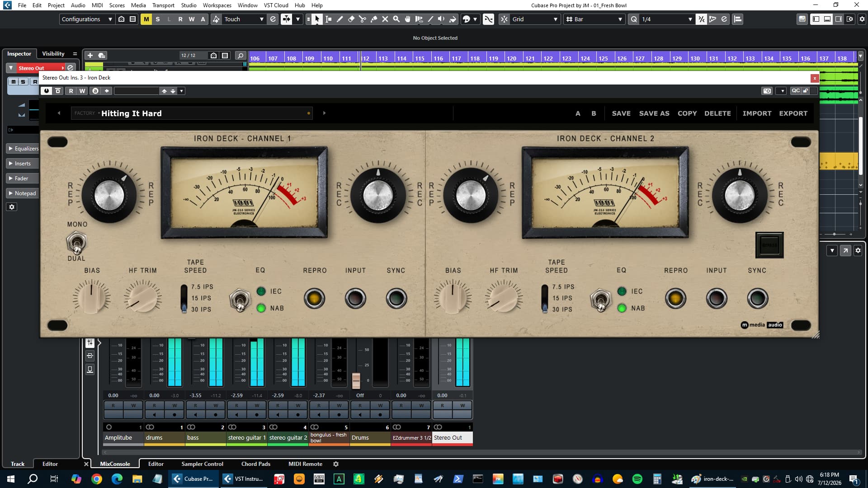Screen dimensions: 868x488
Task: Click Drums channel volume fader
Action: coord(356,380)
